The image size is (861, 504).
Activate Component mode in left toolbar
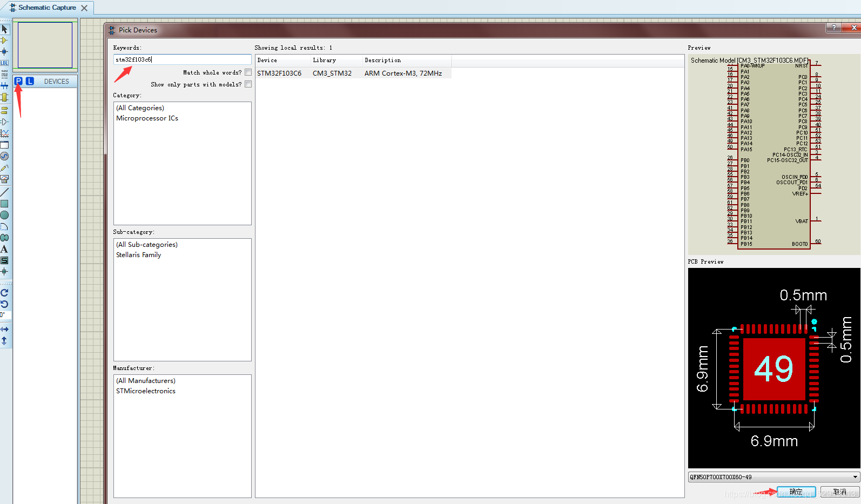click(4, 40)
